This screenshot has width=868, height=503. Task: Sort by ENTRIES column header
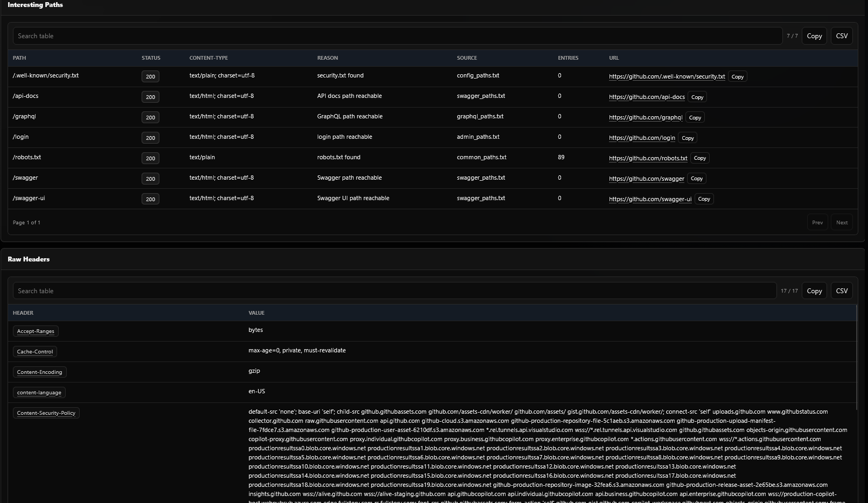pyautogui.click(x=568, y=58)
